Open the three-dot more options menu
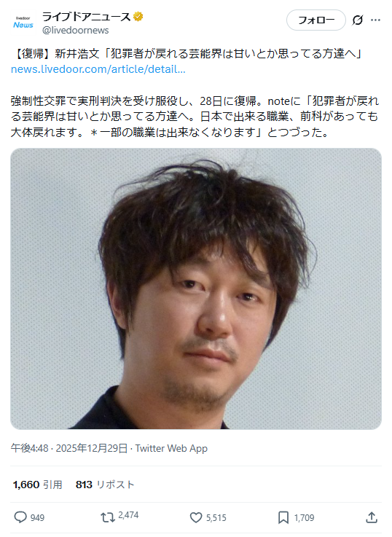The width and height of the screenshot is (392, 537). pyautogui.click(x=375, y=20)
